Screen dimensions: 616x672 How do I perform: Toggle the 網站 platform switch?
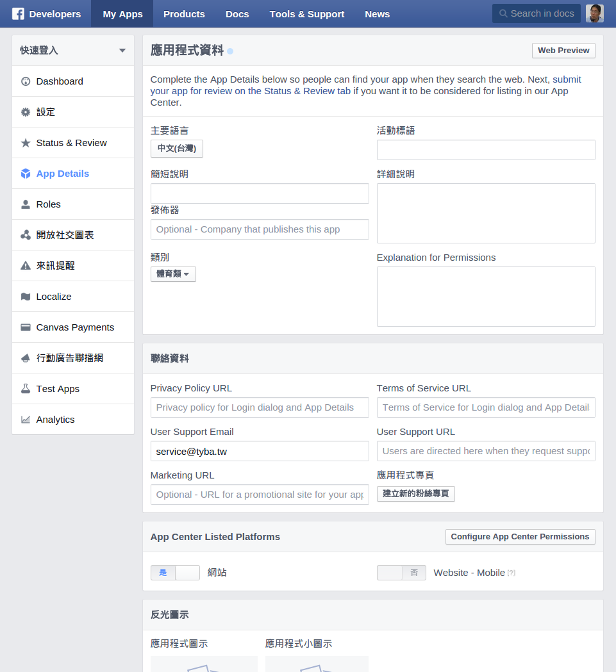[x=175, y=573]
